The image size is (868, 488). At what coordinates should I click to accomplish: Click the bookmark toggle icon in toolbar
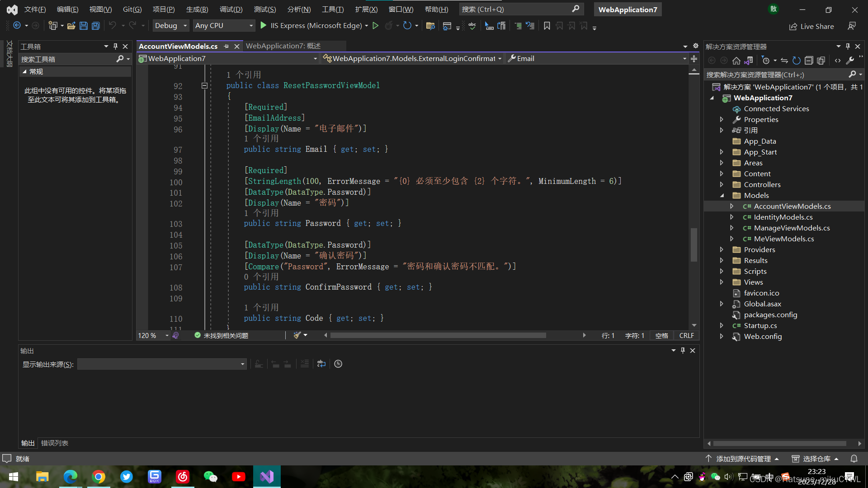[x=547, y=26]
